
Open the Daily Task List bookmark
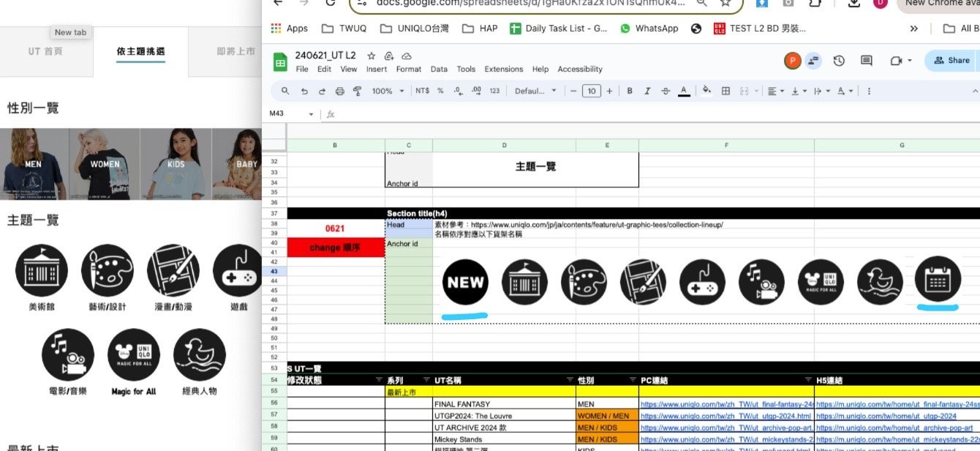[559, 29]
